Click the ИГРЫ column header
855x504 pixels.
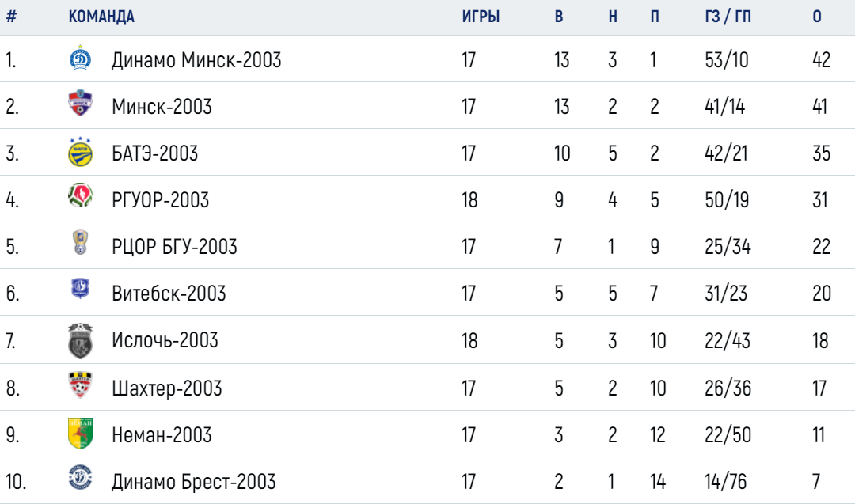[x=481, y=17]
